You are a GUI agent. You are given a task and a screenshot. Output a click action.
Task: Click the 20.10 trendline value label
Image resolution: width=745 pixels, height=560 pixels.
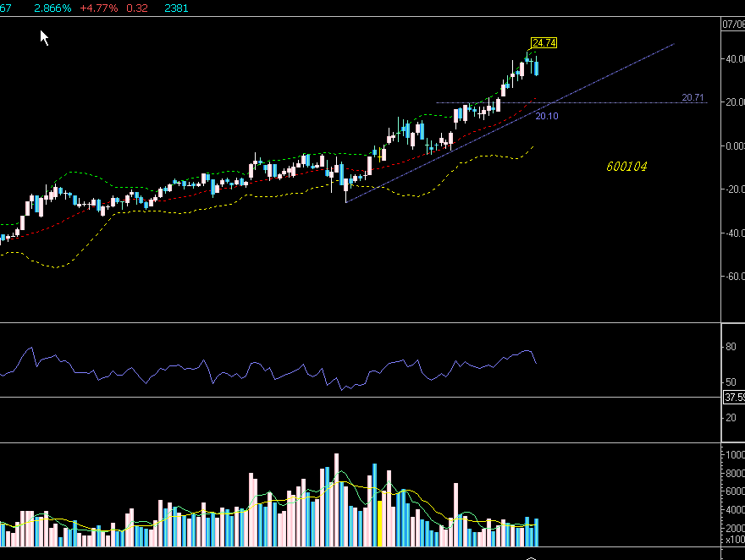pos(547,116)
